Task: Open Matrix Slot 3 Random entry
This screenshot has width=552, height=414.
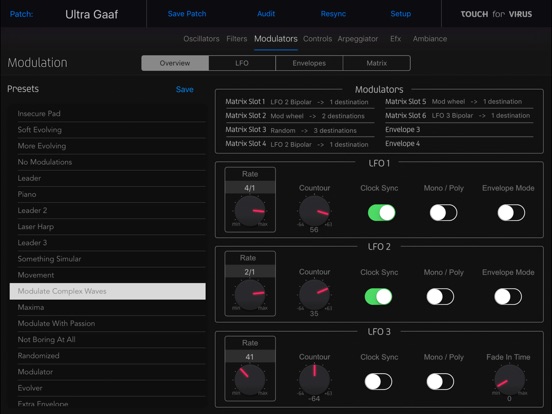Action: coord(299,130)
